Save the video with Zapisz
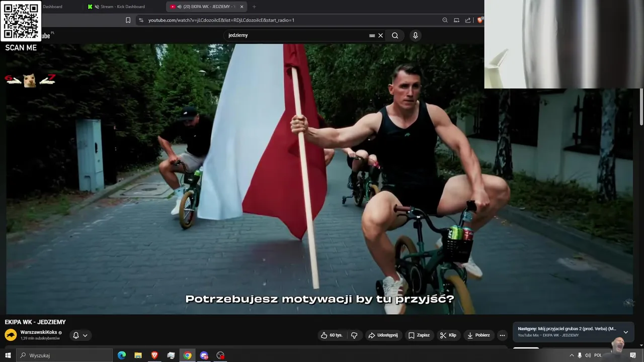 point(419,335)
